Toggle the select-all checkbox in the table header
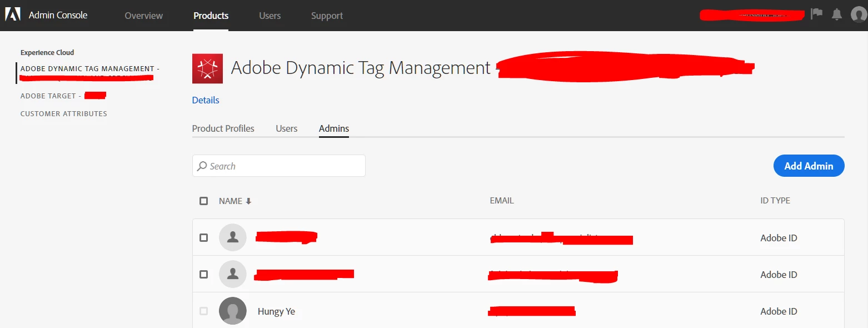 [x=203, y=201]
